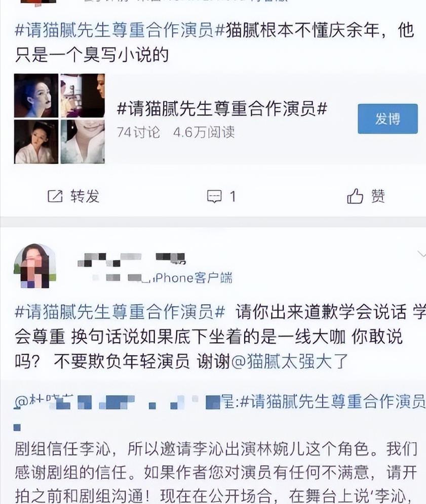Open the topic card title #请猫腻先生尊重合作演员#

pyautogui.click(x=222, y=108)
